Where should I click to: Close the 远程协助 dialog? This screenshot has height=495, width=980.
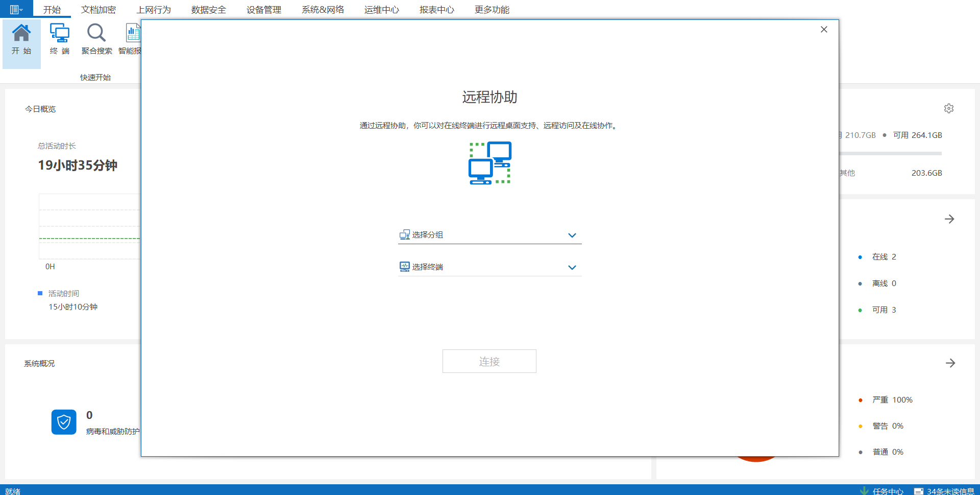[x=824, y=30]
